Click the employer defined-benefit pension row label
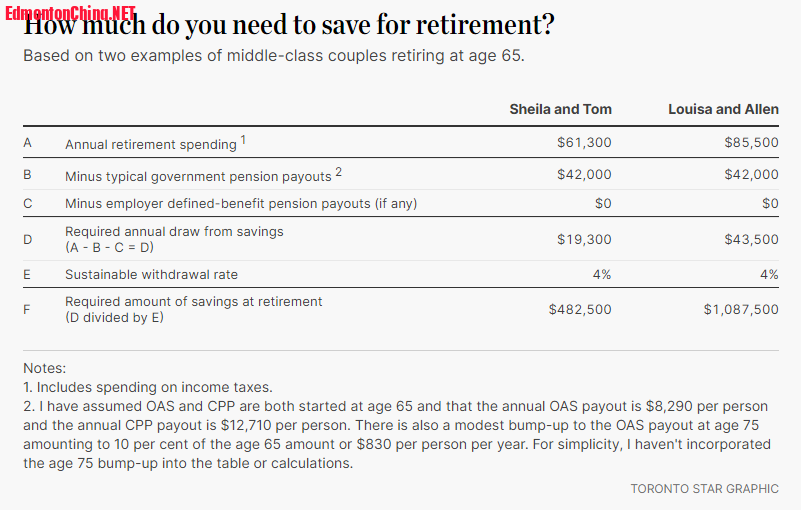Viewport: 801px width, 510px height. [241, 204]
